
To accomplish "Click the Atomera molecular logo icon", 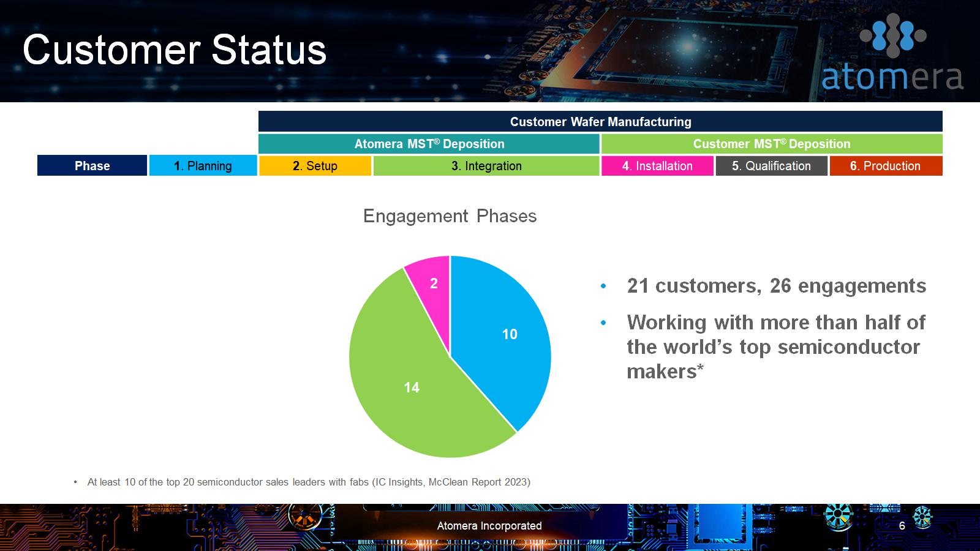I will (893, 35).
